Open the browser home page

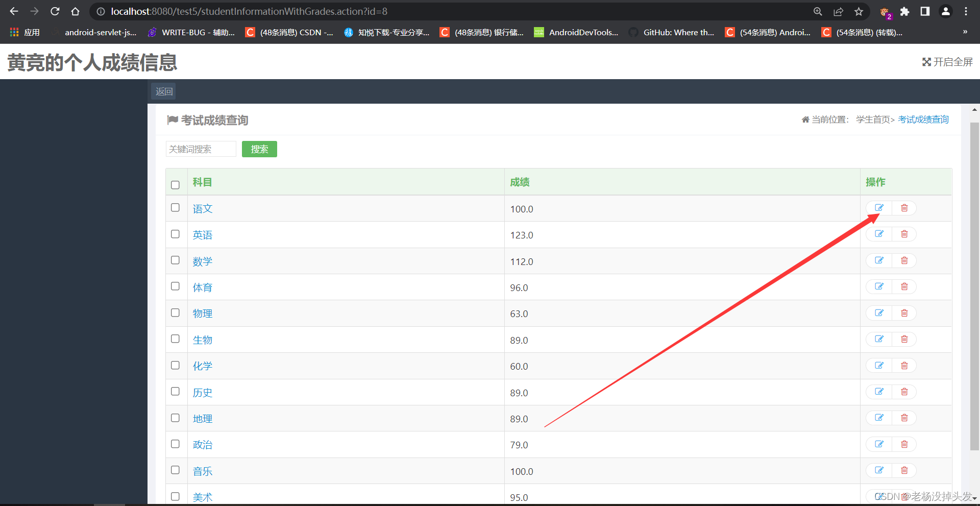point(76,11)
